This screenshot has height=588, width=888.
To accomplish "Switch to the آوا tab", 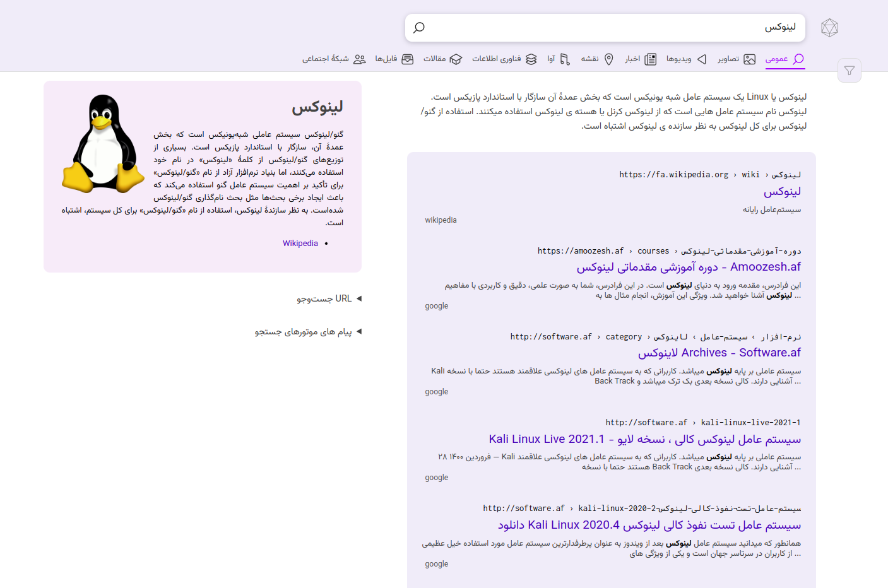I will (559, 59).
